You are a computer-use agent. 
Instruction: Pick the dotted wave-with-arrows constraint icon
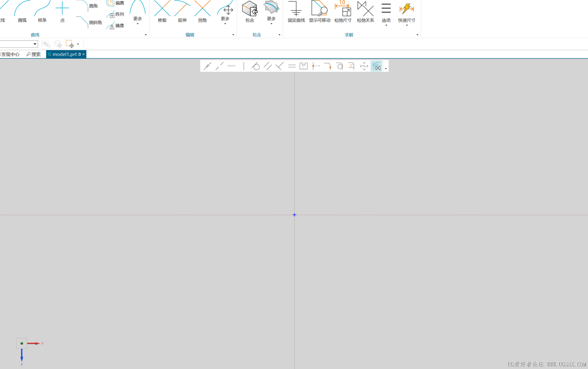tap(364, 66)
